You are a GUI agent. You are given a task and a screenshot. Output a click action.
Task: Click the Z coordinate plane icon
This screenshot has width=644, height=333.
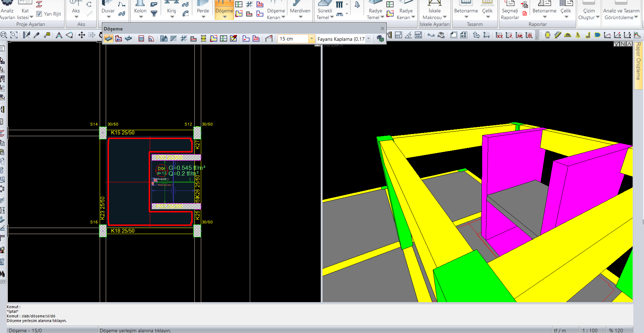(x=509, y=35)
